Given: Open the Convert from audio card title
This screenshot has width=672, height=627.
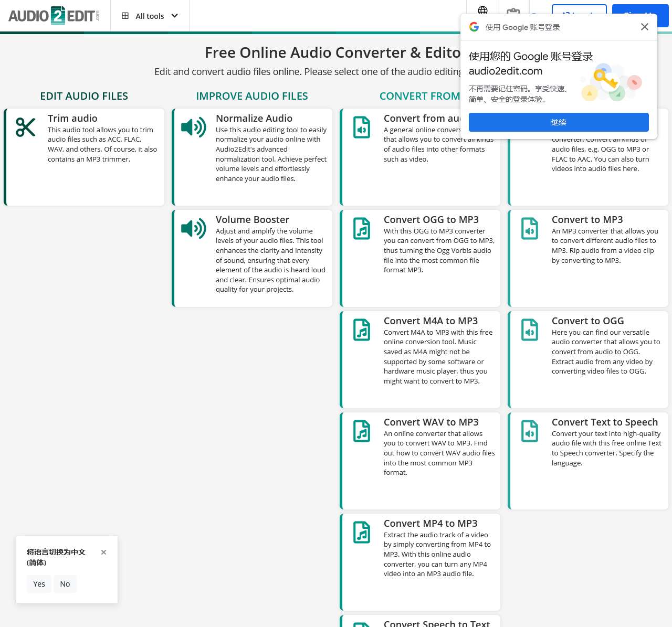Looking at the screenshot, I should coord(422,119).
